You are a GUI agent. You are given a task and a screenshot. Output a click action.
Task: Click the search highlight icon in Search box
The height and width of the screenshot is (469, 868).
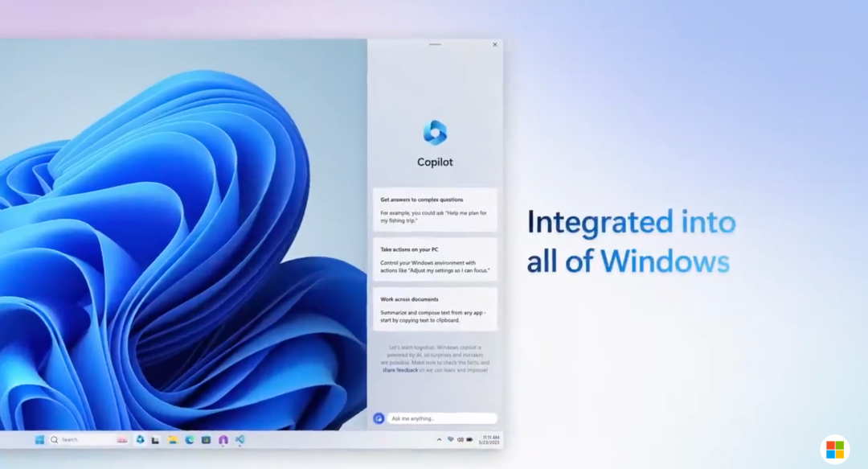click(x=122, y=439)
